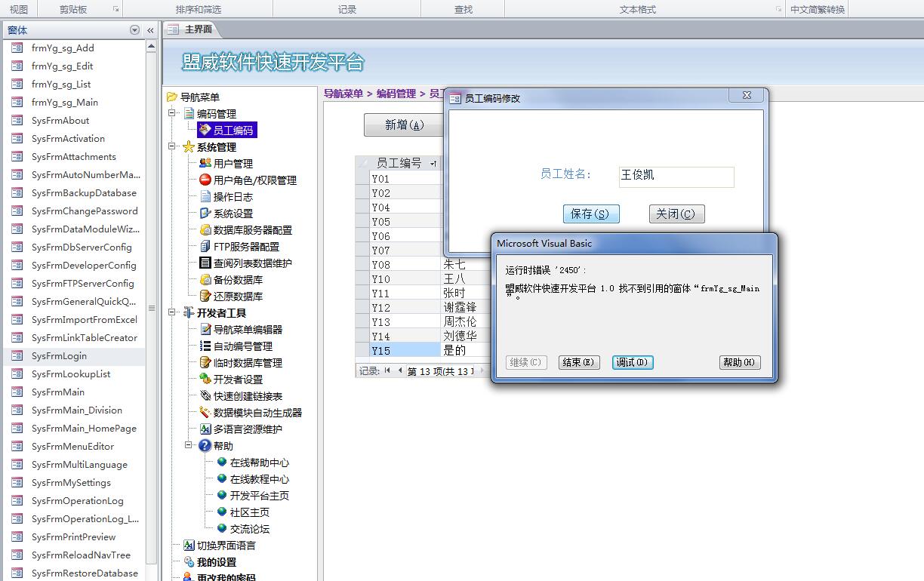Collapse the navigation pane with shutter button
The width and height of the screenshot is (924, 581).
coord(150,30)
